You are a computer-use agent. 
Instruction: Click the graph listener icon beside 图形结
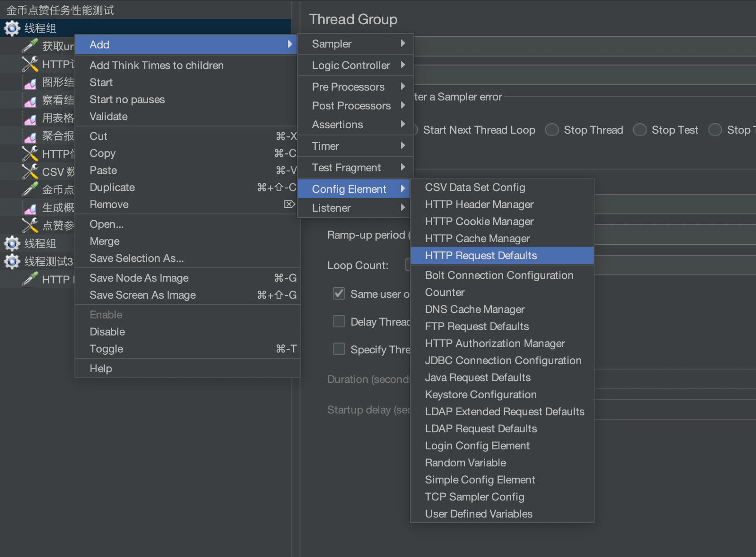pyautogui.click(x=30, y=83)
